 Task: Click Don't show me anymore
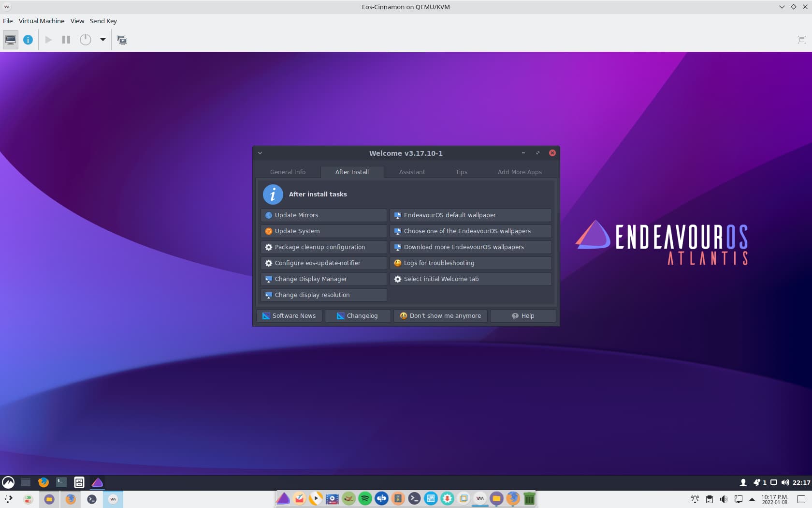click(440, 316)
